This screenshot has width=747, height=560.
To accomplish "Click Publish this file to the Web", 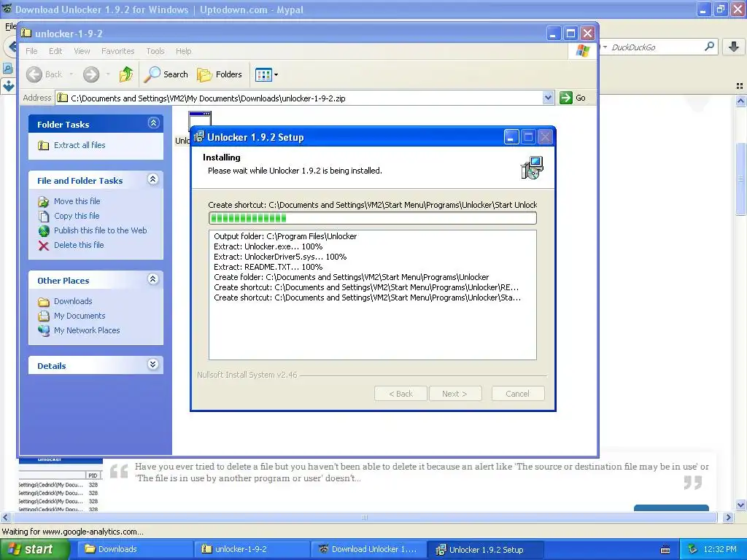I will click(x=101, y=230).
